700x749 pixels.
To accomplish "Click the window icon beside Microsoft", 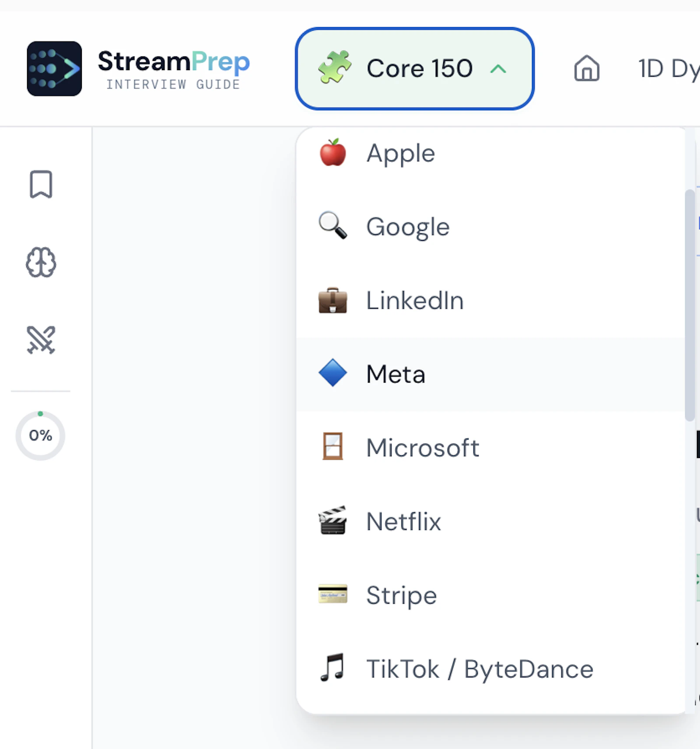I will (x=333, y=447).
